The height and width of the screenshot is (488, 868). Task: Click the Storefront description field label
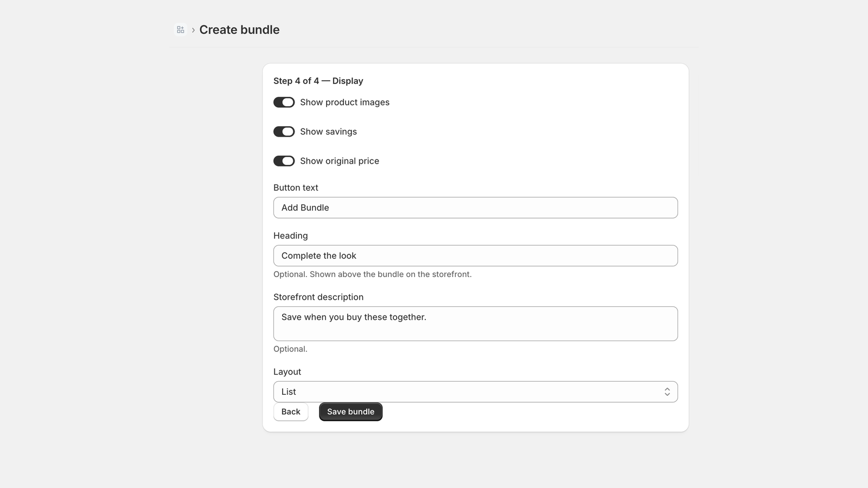pos(318,297)
